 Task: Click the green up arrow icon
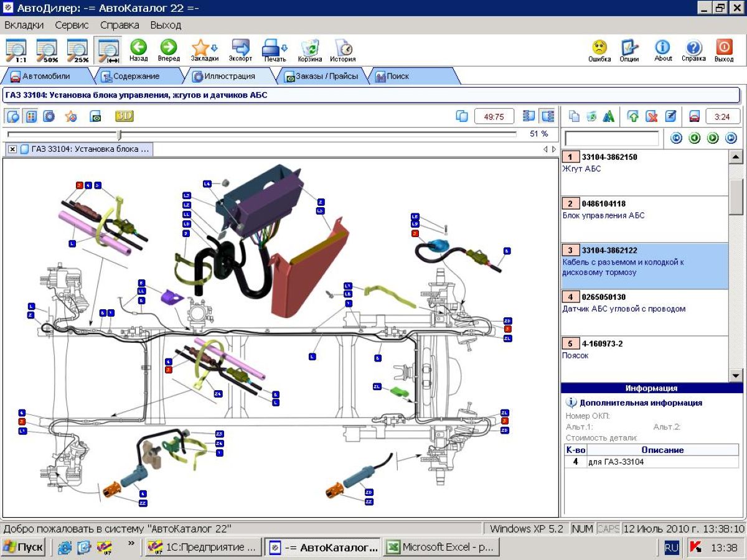tap(634, 116)
